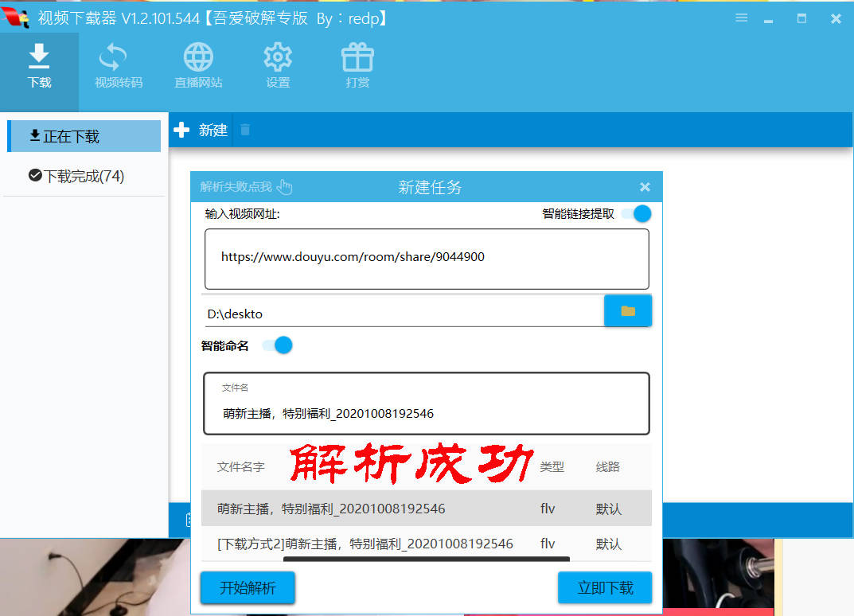Screen dimensions: 854x616
Task: Click the video URL input field
Action: [427, 259]
